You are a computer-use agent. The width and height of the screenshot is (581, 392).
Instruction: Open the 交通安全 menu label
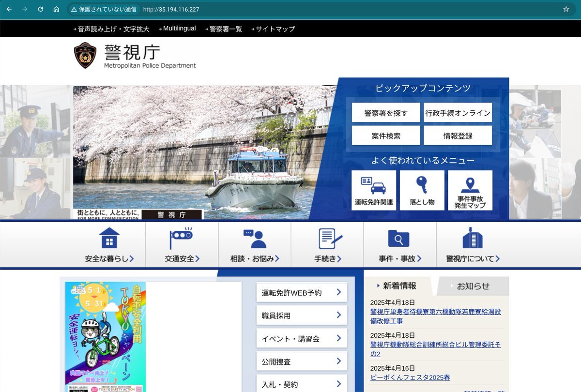click(x=182, y=259)
